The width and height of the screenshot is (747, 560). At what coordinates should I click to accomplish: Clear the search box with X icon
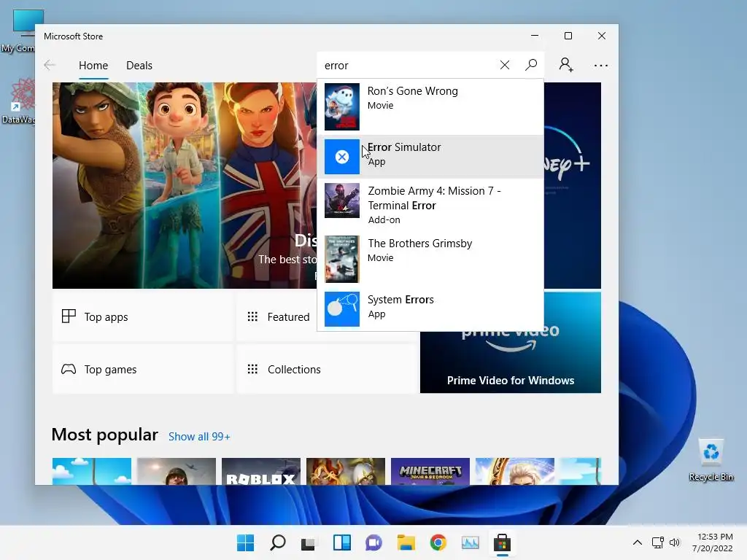505,65
